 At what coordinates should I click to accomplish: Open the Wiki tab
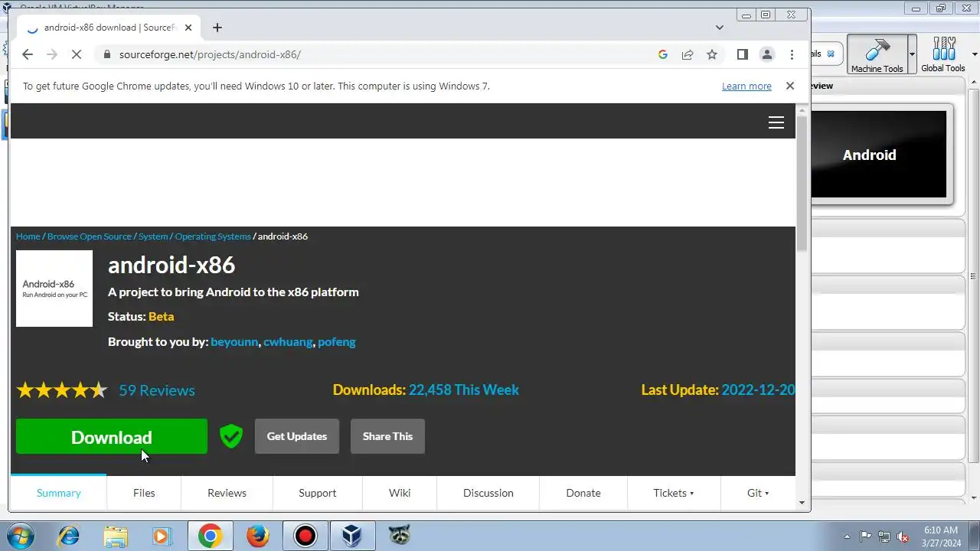[x=400, y=493]
